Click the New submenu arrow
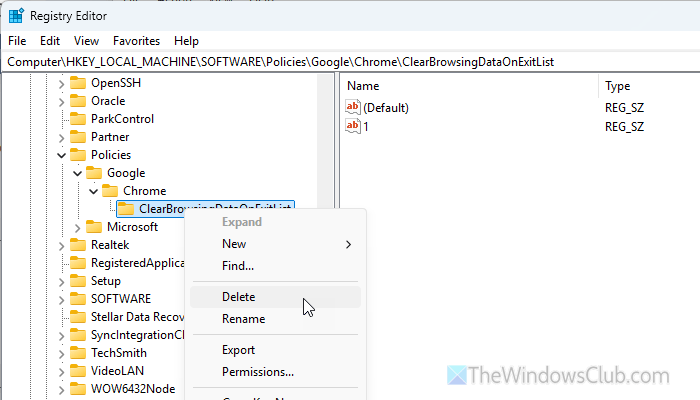 [349, 245]
